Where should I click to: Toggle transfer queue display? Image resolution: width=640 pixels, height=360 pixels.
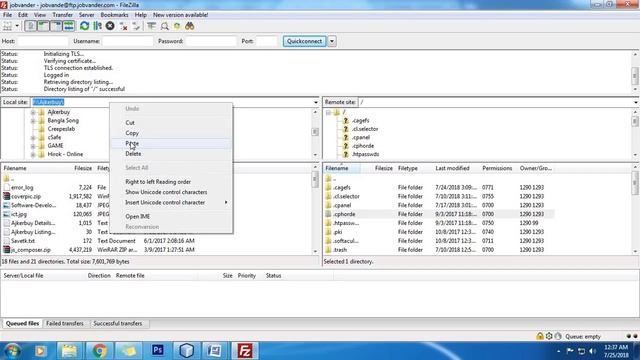[69, 26]
